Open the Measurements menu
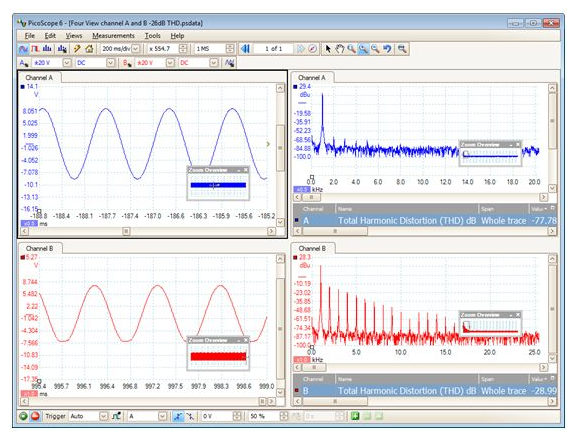This screenshot has height=432, width=578. tap(113, 36)
